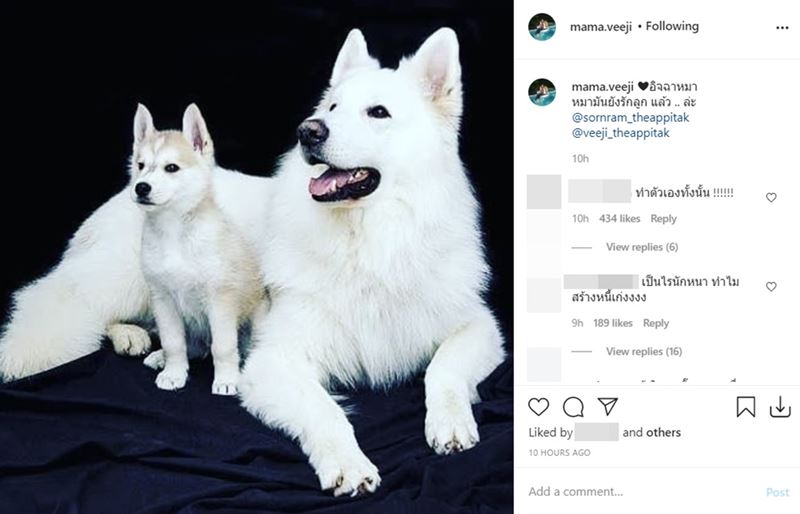
Task: Share post with paper plane icon
Action: click(x=608, y=406)
